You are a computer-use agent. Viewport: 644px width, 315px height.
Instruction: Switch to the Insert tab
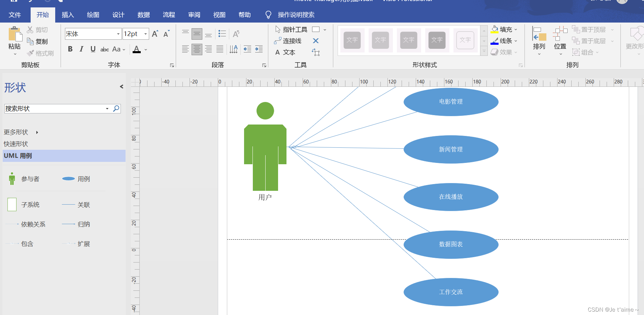point(68,15)
